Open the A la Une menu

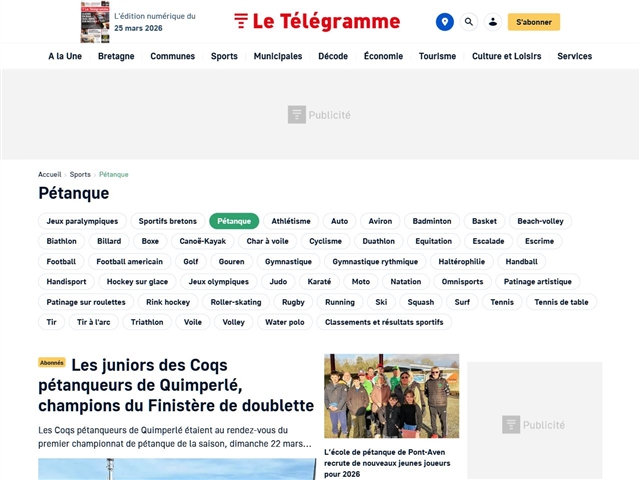[65, 56]
